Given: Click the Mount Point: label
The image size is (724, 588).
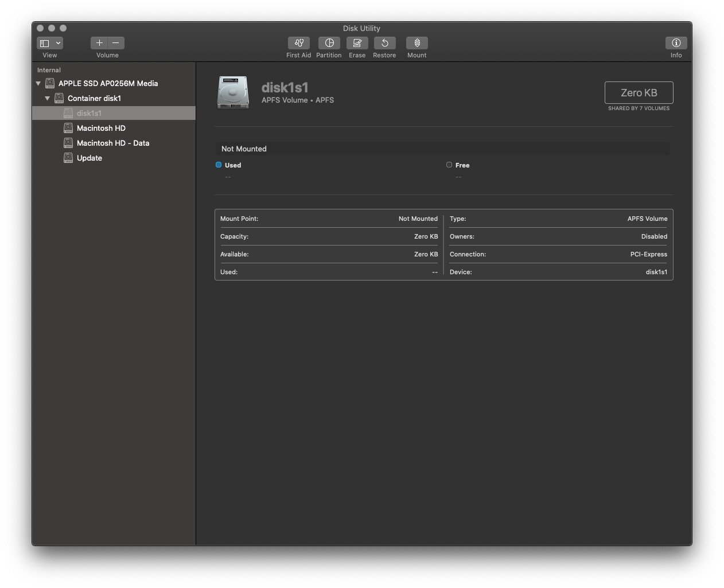Looking at the screenshot, I should point(239,219).
